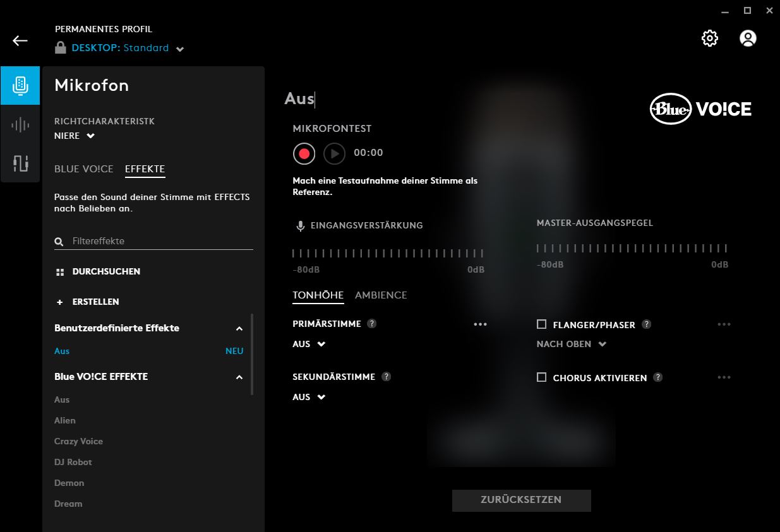780x532 pixels.
Task: Open the Niere Richtcharakteristik dropdown
Action: (x=75, y=136)
